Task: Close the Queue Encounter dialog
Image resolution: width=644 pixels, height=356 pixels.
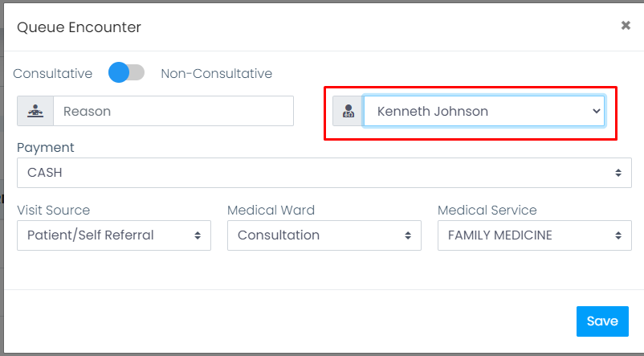Action: [x=626, y=26]
